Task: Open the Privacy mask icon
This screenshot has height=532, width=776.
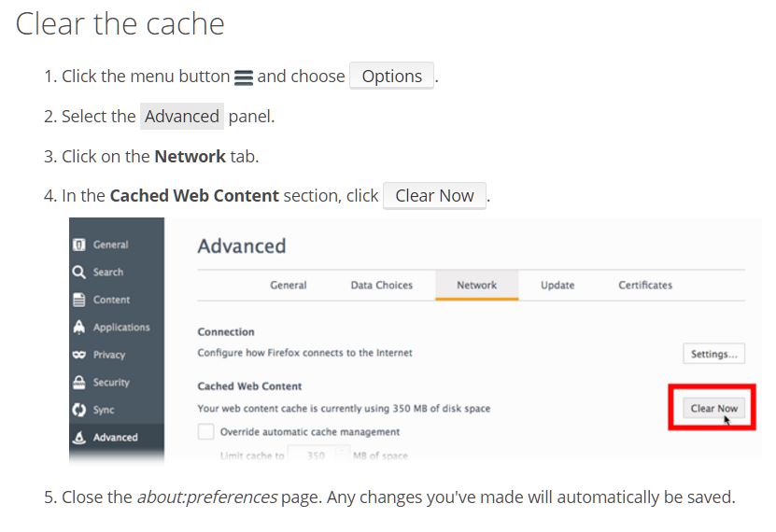Action: [79, 355]
